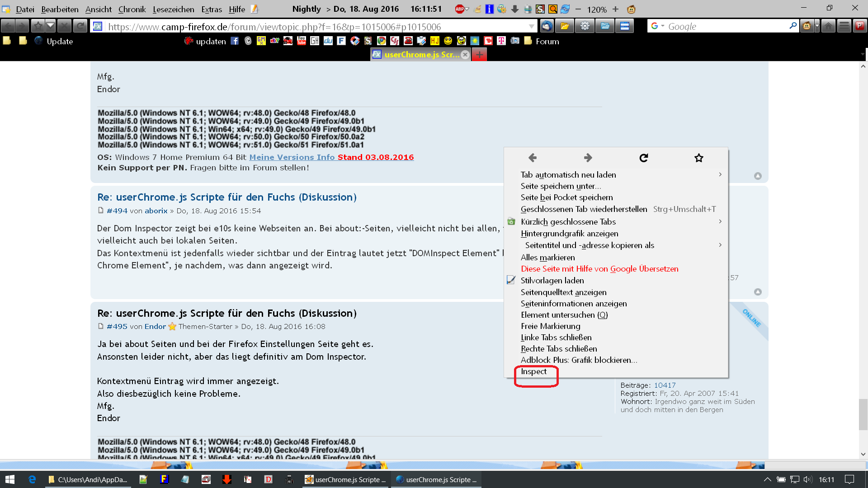Click the back arrow in context menu
868x488 pixels.
[533, 158]
